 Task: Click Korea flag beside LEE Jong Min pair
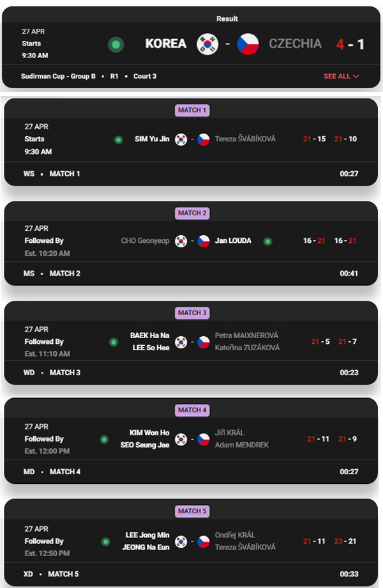click(x=181, y=541)
